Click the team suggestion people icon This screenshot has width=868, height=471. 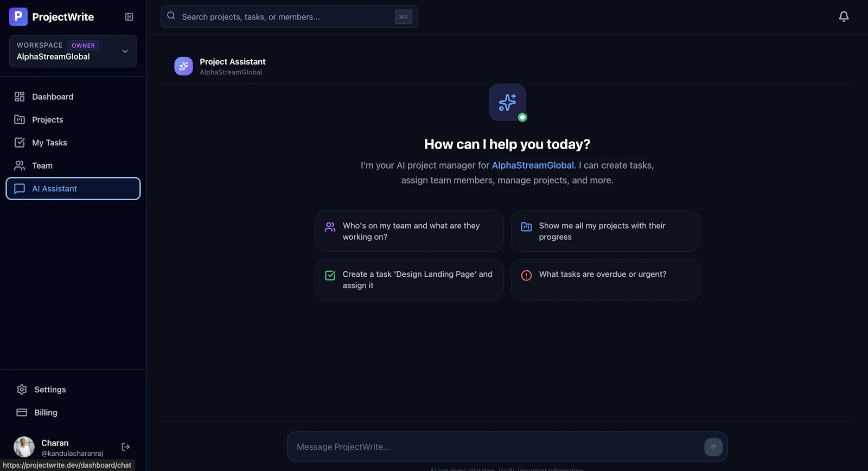click(x=330, y=227)
